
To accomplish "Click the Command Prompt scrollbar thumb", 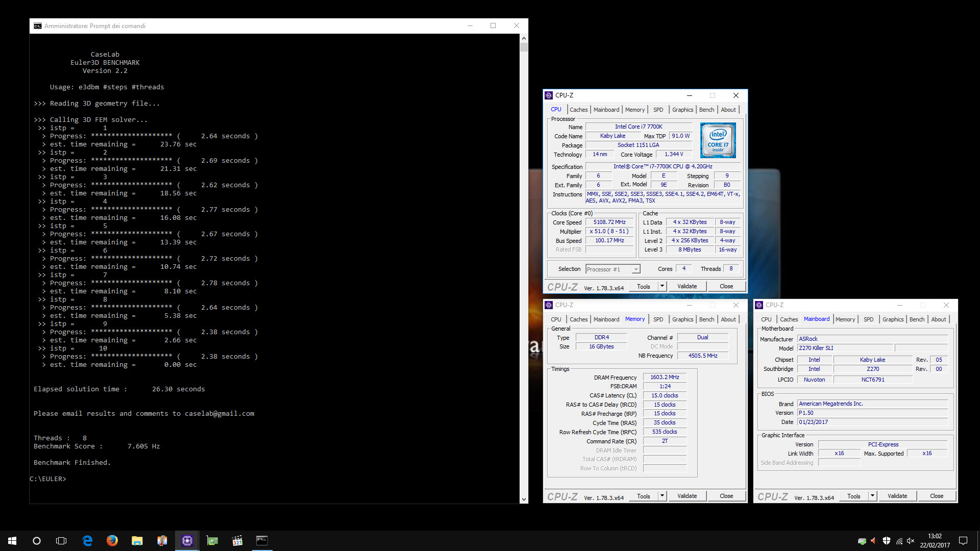I will [x=524, y=47].
